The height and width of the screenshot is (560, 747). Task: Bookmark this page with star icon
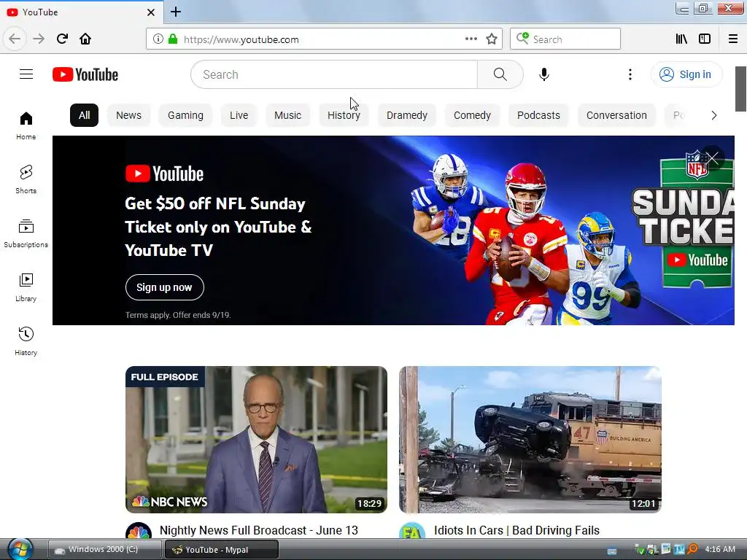(x=492, y=39)
